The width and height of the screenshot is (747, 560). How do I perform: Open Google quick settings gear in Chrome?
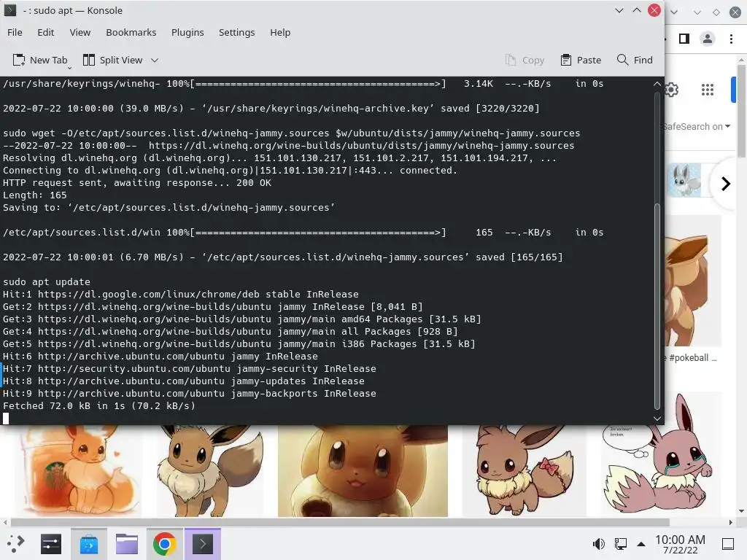[672, 90]
